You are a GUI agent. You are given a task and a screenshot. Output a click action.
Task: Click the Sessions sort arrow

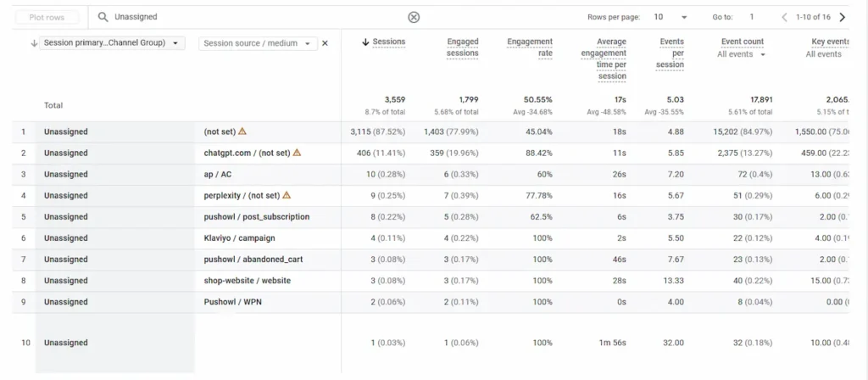click(x=365, y=42)
